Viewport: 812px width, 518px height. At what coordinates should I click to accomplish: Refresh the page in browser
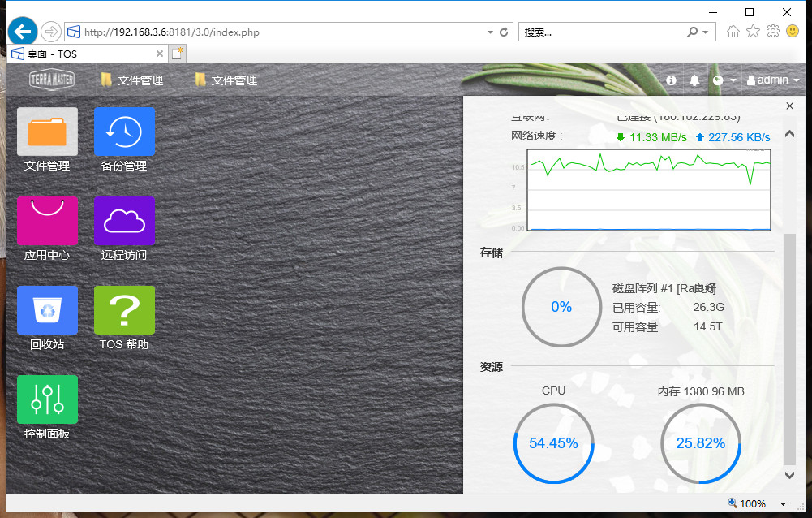[x=504, y=32]
